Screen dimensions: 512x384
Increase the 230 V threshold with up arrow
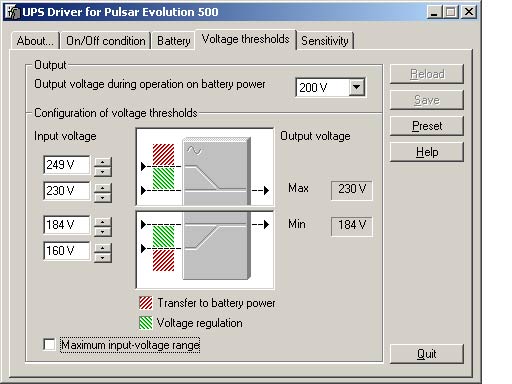tap(103, 188)
